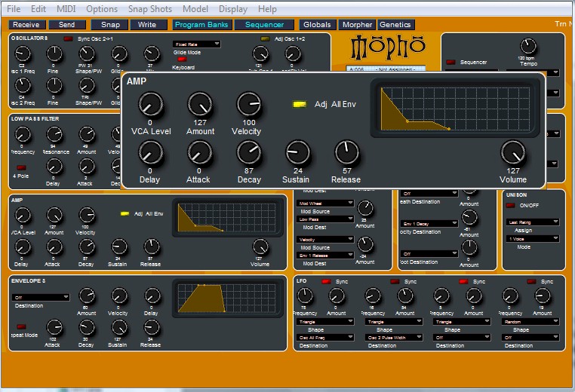Screen dimensions: 575x392
Task: Open the Display menu
Action: tap(233, 9)
